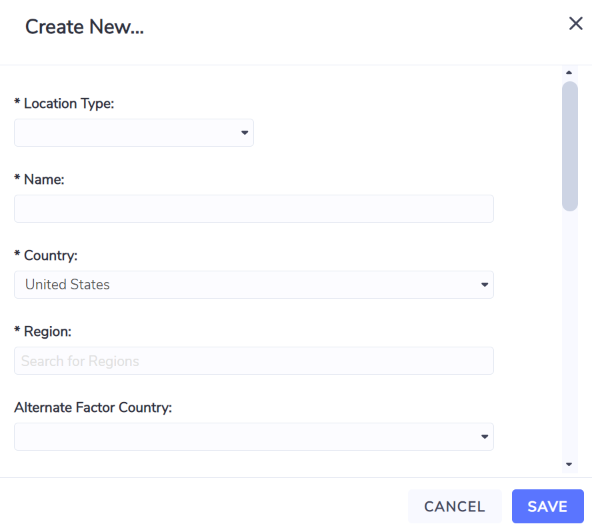Click the scrollbar down arrow
Screen dimensions: 592x530
tap(569, 464)
